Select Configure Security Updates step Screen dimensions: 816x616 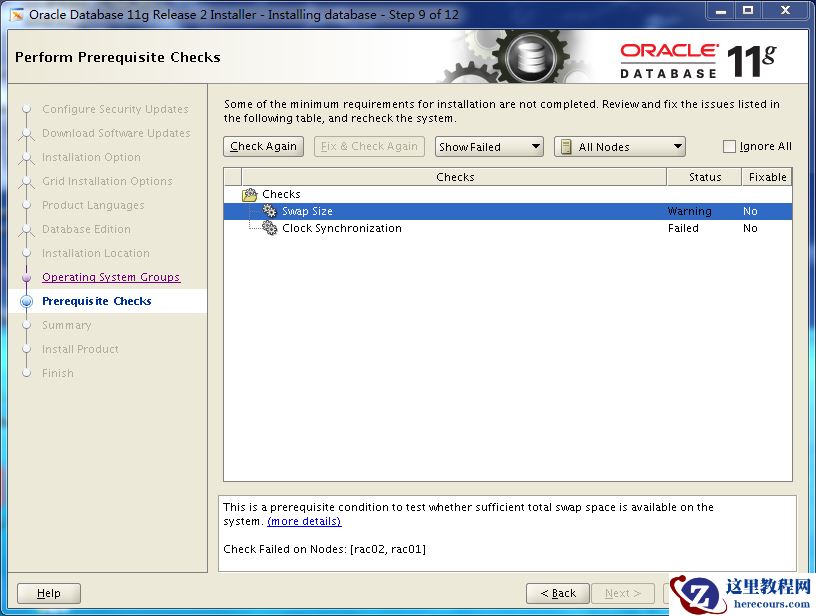115,109
